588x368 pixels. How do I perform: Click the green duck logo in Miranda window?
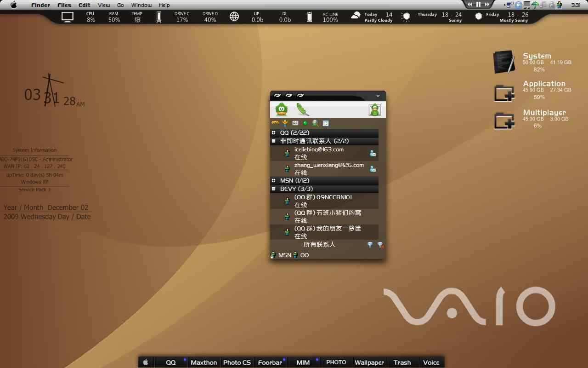[282, 109]
